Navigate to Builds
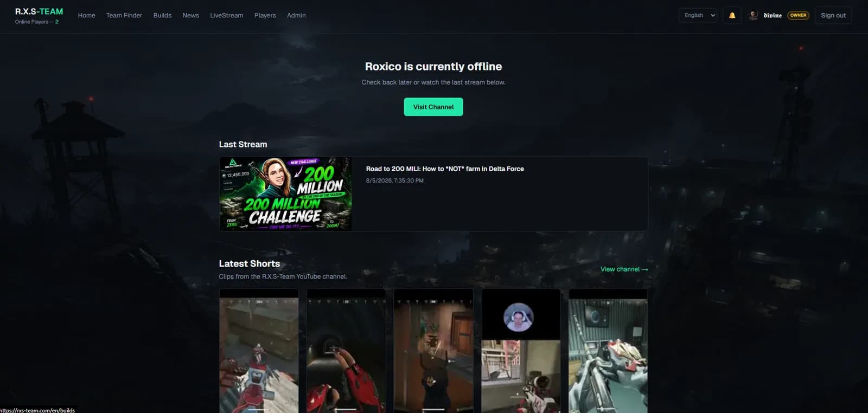The image size is (868, 413). coord(162,15)
